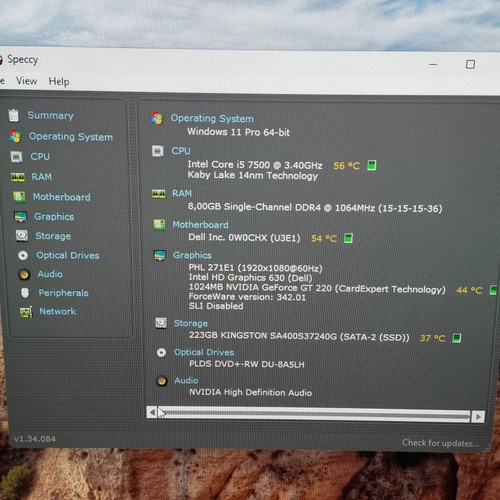Click Intel Core i5 7500 @ 3.40GHz text
The width and height of the screenshot is (500, 500).
coord(255,165)
